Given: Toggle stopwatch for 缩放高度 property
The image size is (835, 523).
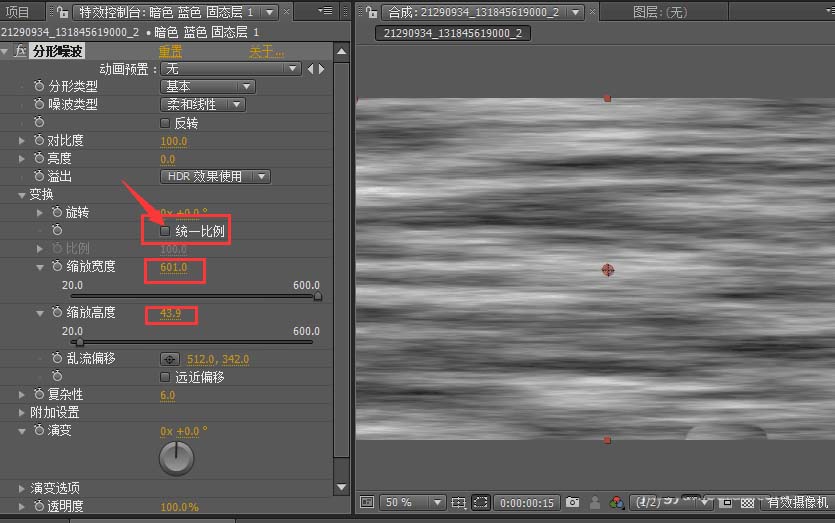Looking at the screenshot, I should (57, 312).
